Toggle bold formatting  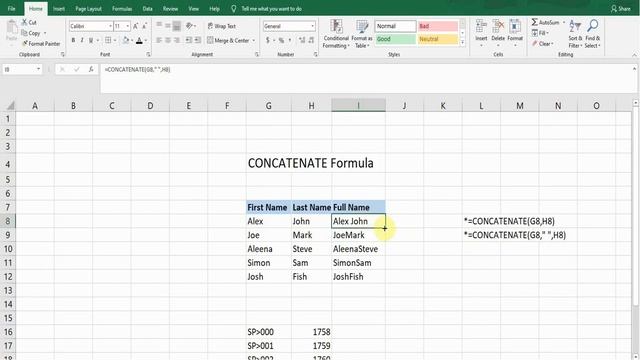point(73,40)
